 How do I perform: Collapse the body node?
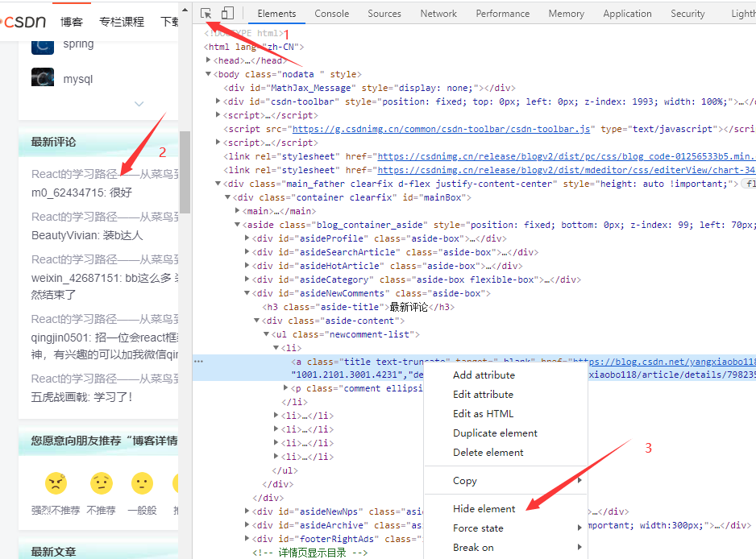click(208, 74)
